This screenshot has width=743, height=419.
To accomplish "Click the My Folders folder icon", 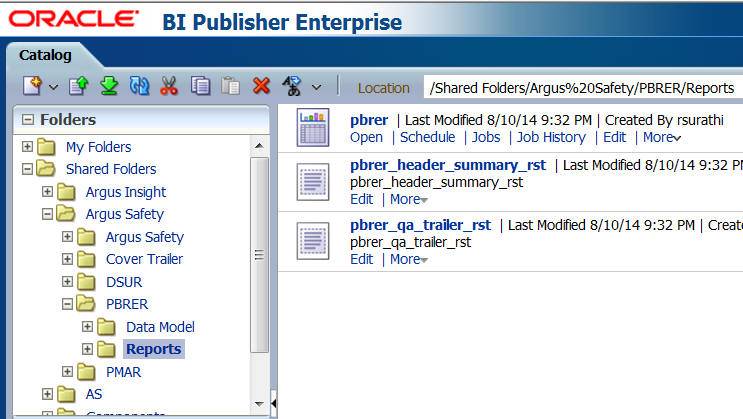I will pos(46,146).
